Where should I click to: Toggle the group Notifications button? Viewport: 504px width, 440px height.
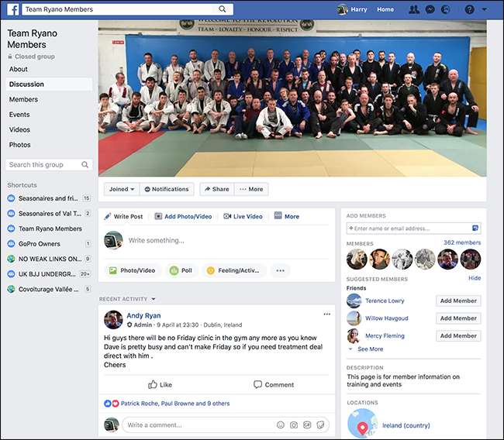pos(165,189)
